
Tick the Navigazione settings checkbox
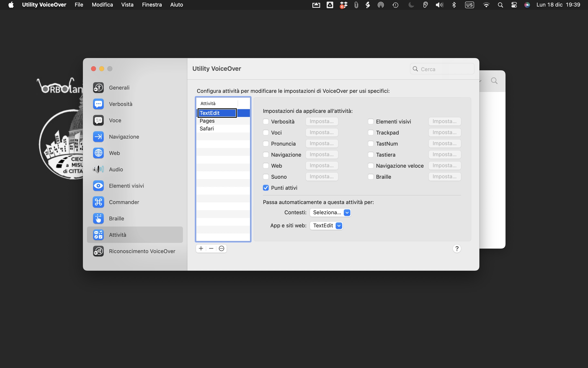[x=266, y=155]
